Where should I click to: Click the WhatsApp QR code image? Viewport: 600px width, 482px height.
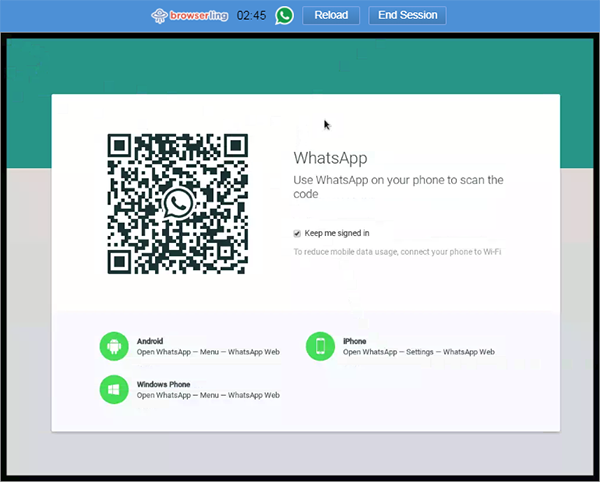coord(178,204)
